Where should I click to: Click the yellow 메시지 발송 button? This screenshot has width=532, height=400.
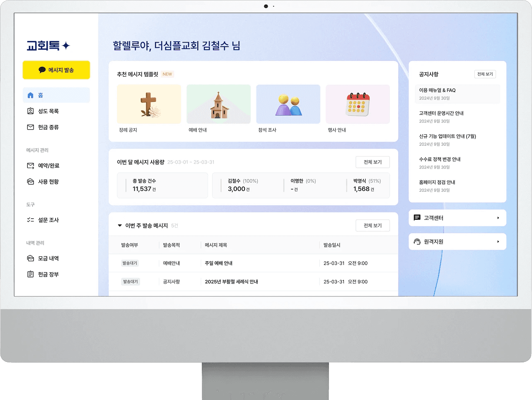[x=56, y=70]
